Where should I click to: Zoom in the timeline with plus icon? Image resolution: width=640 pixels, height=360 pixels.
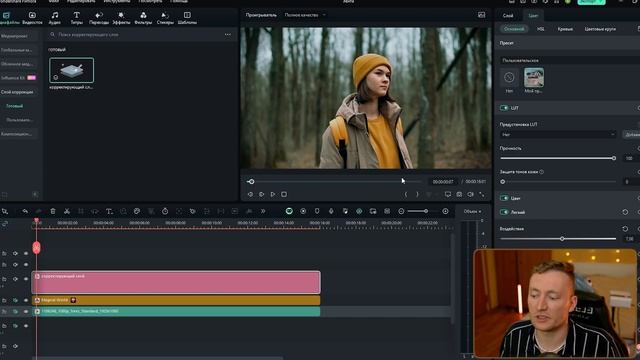tap(445, 211)
